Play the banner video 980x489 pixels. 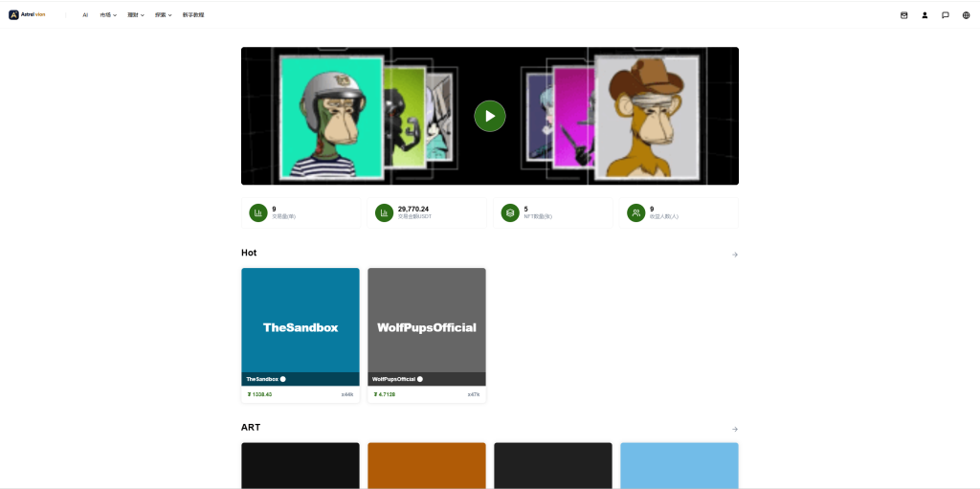[489, 116]
